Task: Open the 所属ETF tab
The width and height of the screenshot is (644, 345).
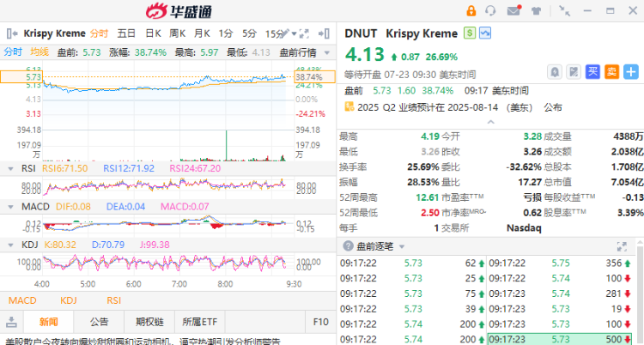Action: pos(199,322)
